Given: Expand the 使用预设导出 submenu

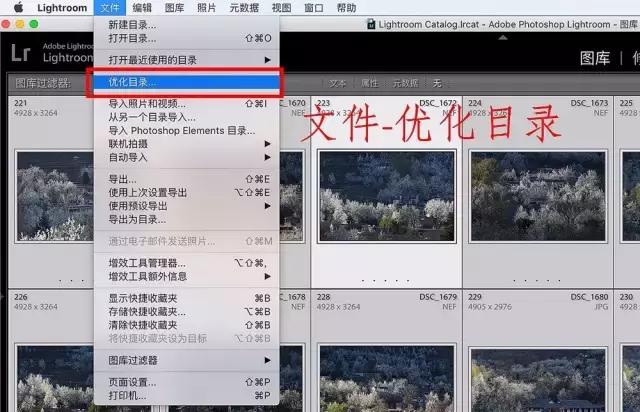Looking at the screenshot, I should pyautogui.click(x=187, y=206).
